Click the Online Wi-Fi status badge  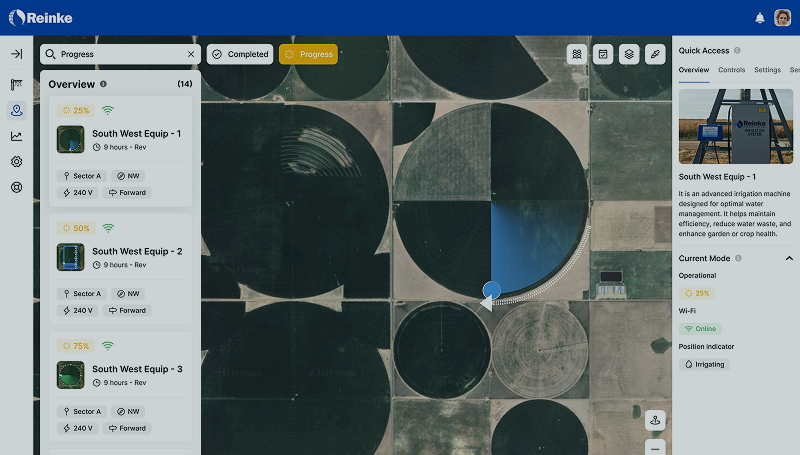[700, 328]
